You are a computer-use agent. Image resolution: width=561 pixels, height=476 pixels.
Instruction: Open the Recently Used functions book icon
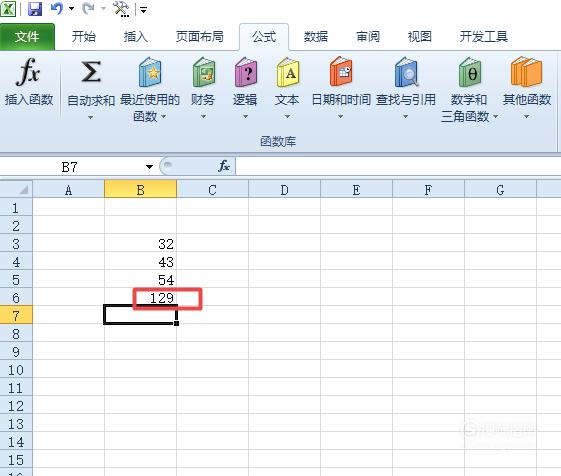tap(150, 73)
